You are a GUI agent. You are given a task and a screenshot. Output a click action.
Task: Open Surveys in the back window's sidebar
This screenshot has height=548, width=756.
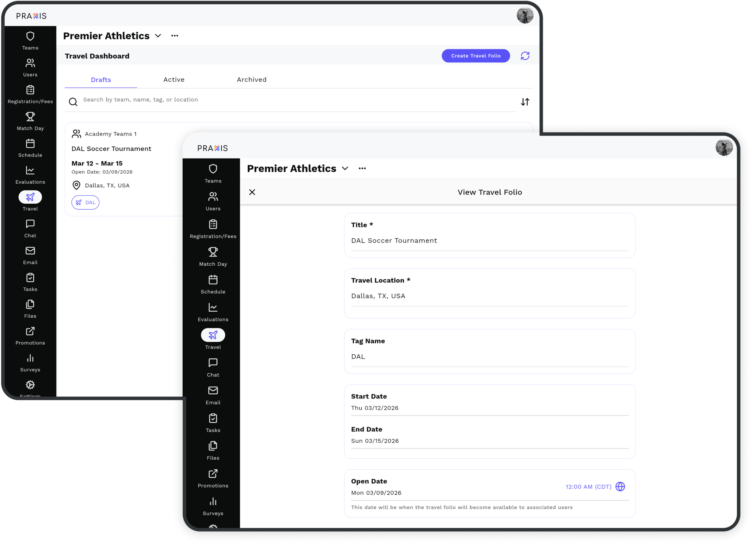[x=30, y=363]
